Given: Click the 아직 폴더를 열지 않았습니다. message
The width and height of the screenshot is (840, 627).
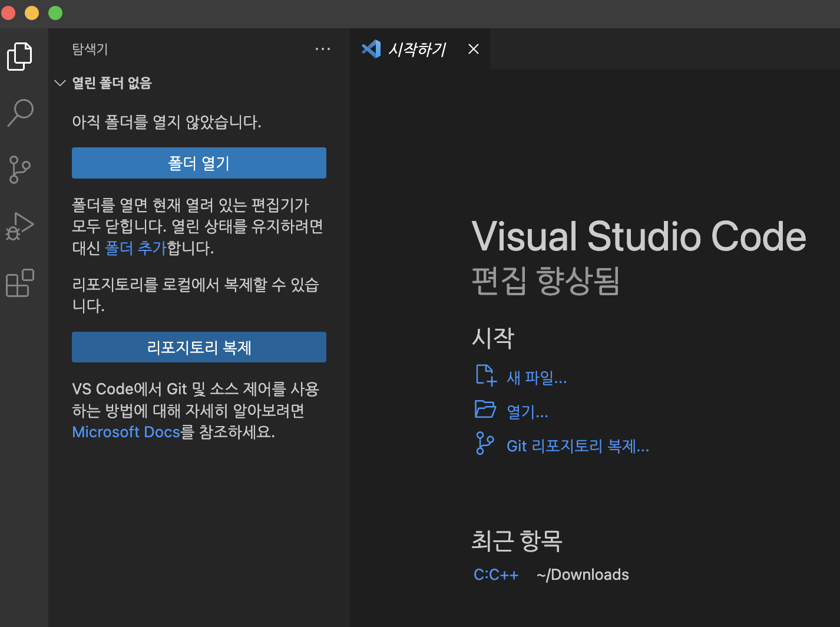Looking at the screenshot, I should (167, 122).
